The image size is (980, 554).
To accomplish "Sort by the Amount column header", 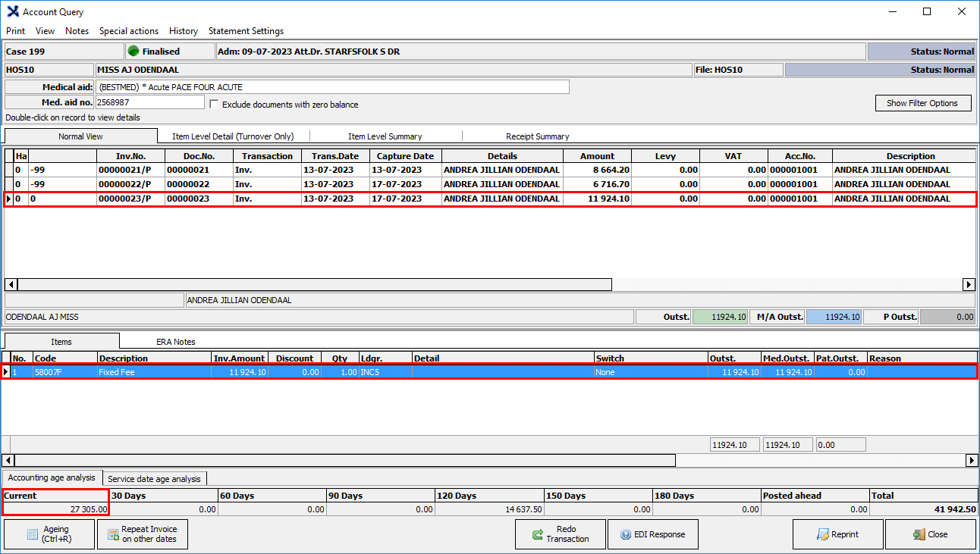I will [x=597, y=156].
